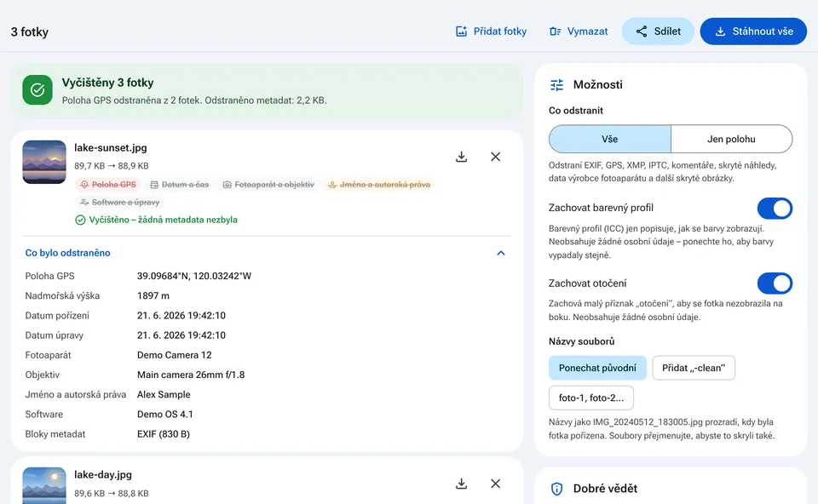Click the metadata block value EXIF (830 B)
818x504 pixels.
(164, 435)
